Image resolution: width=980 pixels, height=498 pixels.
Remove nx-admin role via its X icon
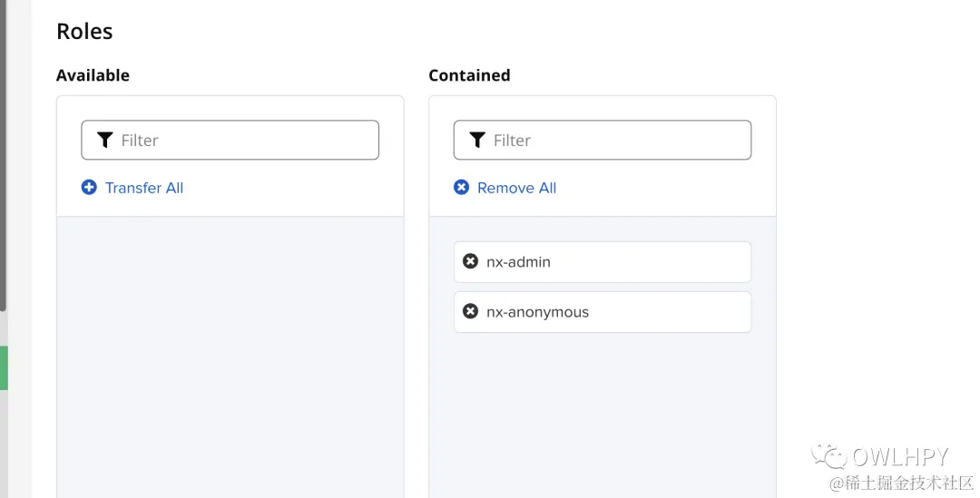click(470, 261)
